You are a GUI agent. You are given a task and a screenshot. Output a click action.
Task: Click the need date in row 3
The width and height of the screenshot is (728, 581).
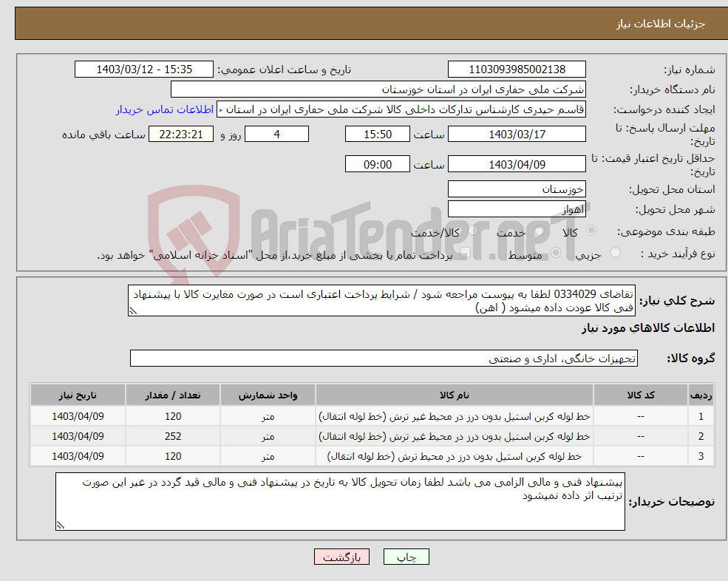pos(78,457)
